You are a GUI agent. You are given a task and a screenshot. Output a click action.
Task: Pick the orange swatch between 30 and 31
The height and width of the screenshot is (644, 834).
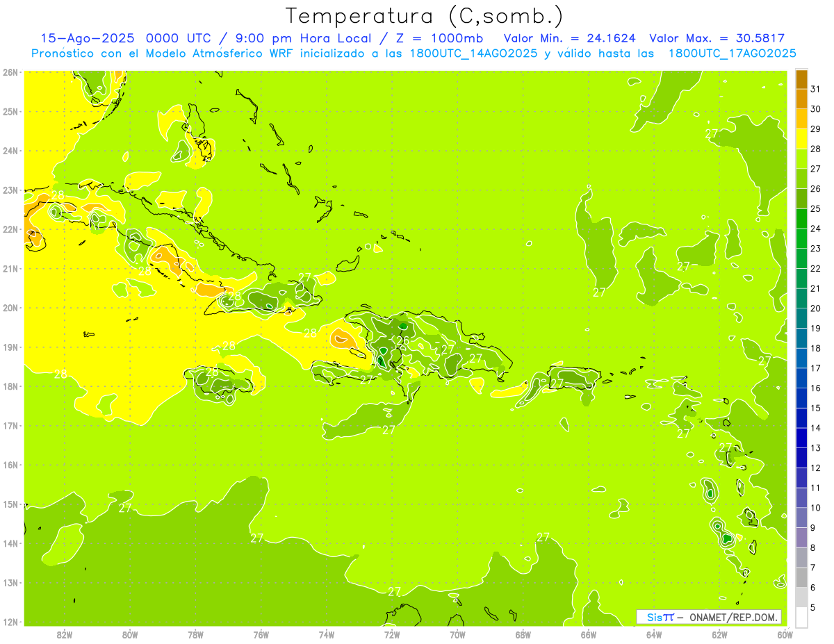[x=801, y=99]
